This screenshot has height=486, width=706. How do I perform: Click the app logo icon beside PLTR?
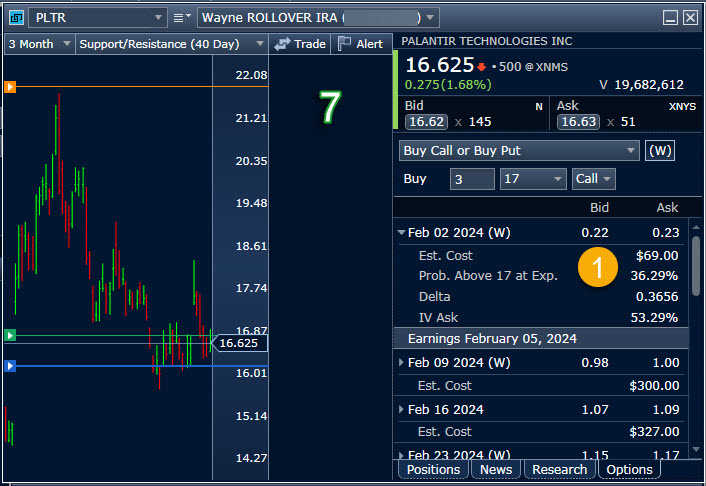click(x=14, y=18)
